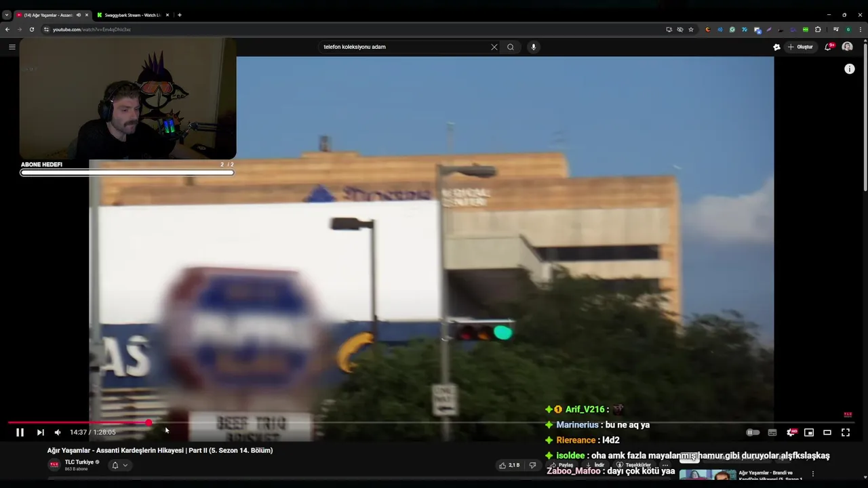The width and height of the screenshot is (868, 488).
Task: Click the Teşekkürler thanks button
Action: point(633,465)
